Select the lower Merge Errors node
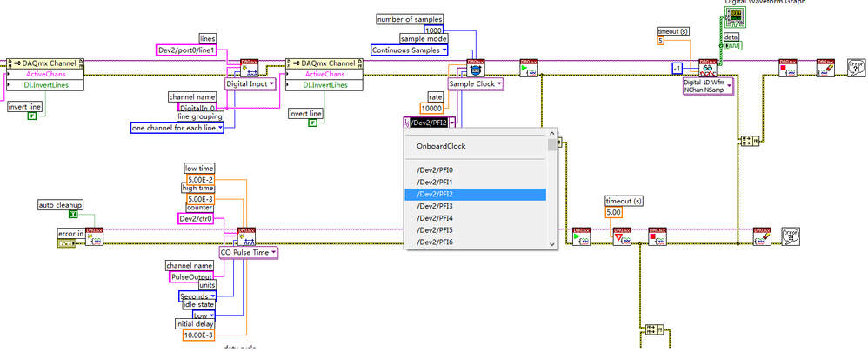868x352 pixels. [x=655, y=330]
